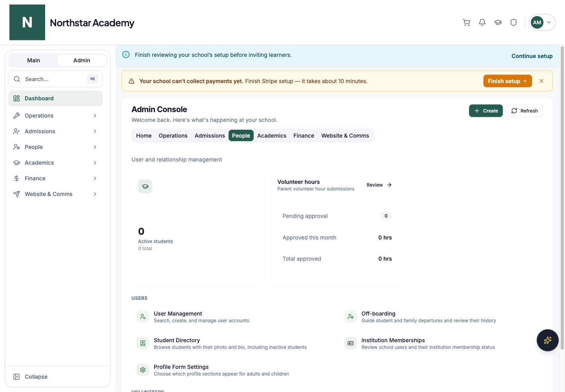Screen dimensions: 565x392
Task: Open Dashboard in the sidebar
Action: [x=55, y=98]
